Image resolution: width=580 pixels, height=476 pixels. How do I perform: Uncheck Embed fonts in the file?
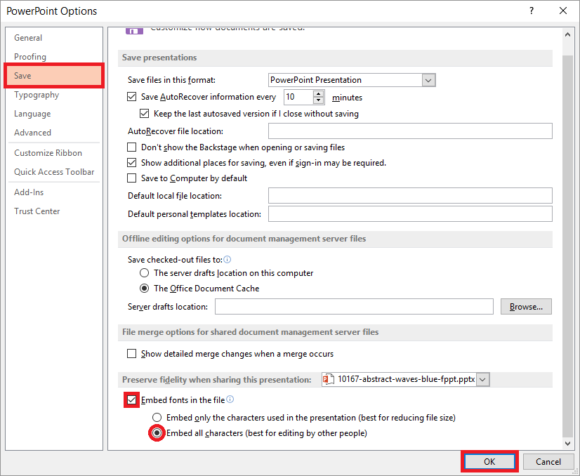(131, 400)
